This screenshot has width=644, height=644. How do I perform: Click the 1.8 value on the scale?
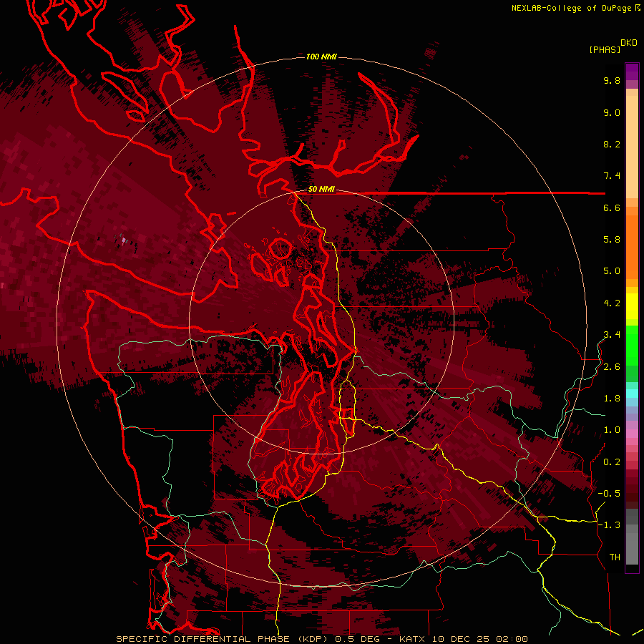[612, 399]
